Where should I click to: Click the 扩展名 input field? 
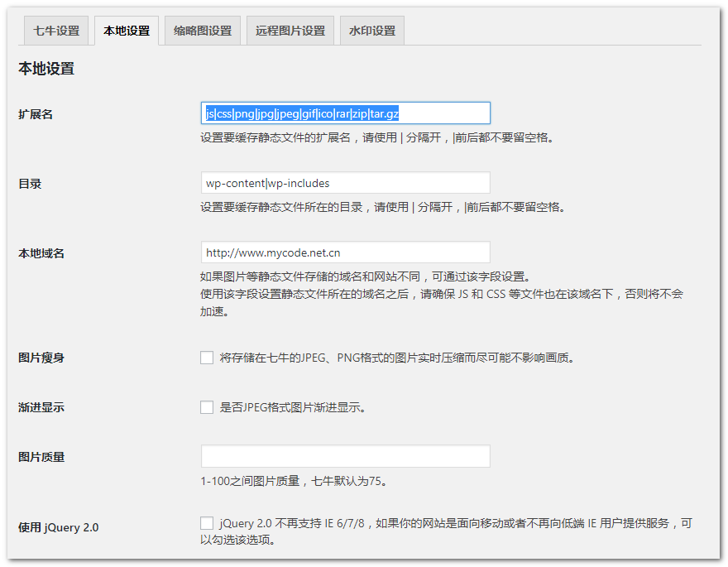(x=346, y=113)
